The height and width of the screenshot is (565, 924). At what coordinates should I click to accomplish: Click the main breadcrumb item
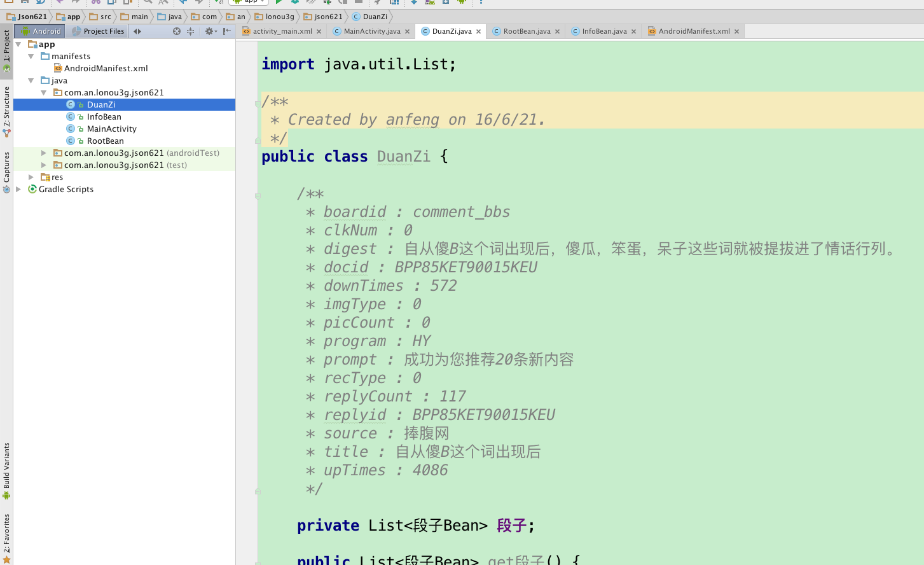(x=134, y=17)
